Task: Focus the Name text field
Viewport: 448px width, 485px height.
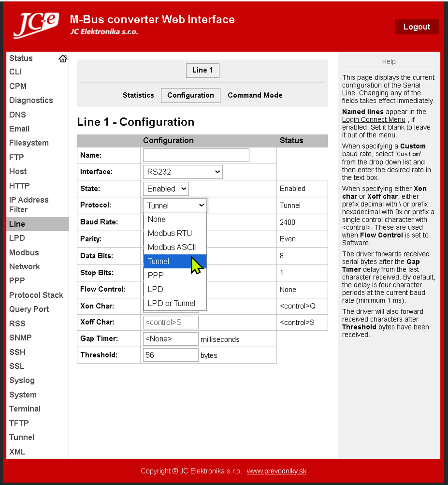Action: click(x=196, y=155)
